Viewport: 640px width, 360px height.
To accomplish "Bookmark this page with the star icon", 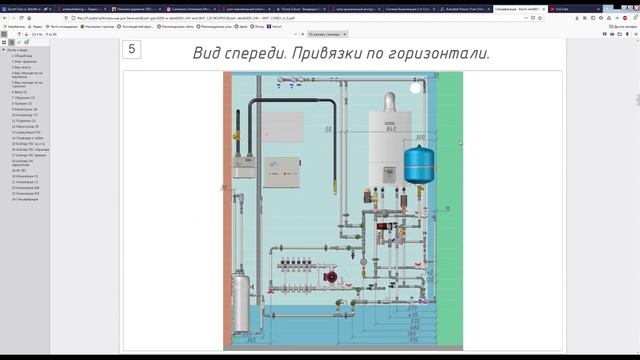I will [540, 18].
